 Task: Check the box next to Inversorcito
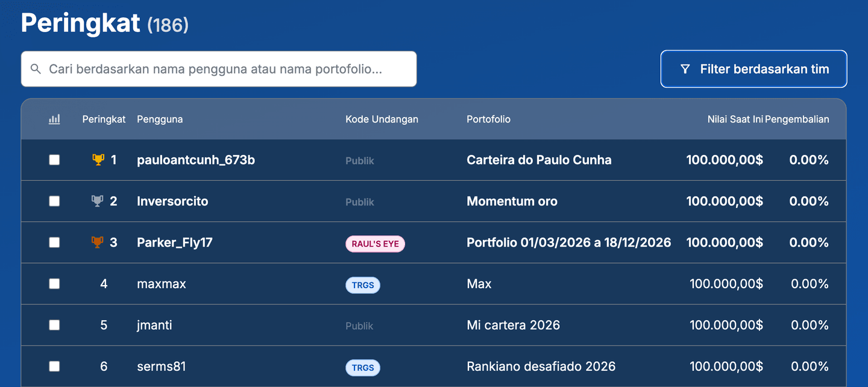[54, 201]
